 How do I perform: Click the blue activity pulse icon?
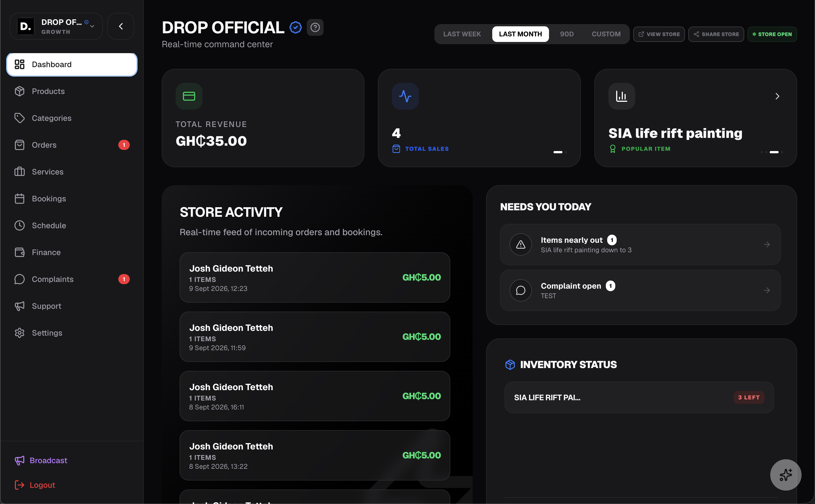coord(405,96)
